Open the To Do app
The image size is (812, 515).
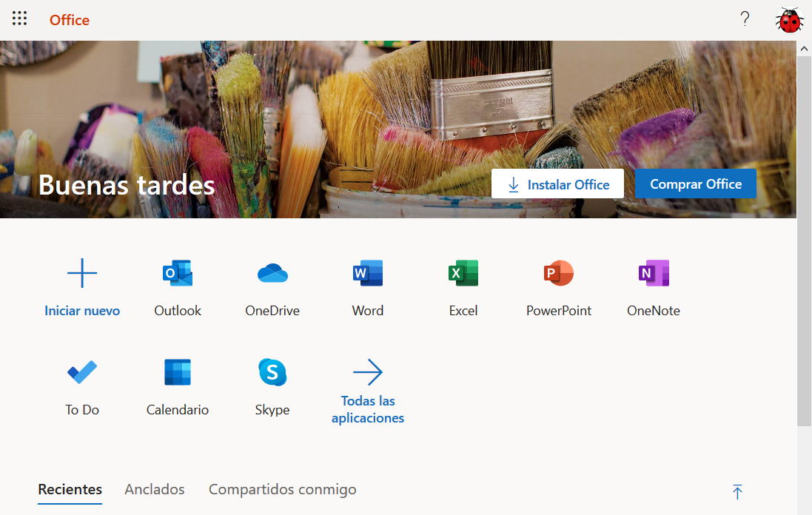click(x=81, y=386)
